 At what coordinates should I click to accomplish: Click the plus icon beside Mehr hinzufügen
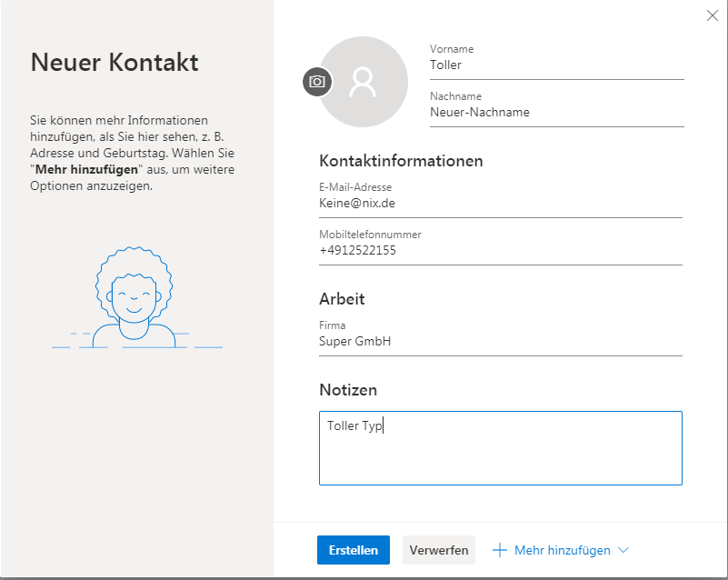[x=499, y=550]
